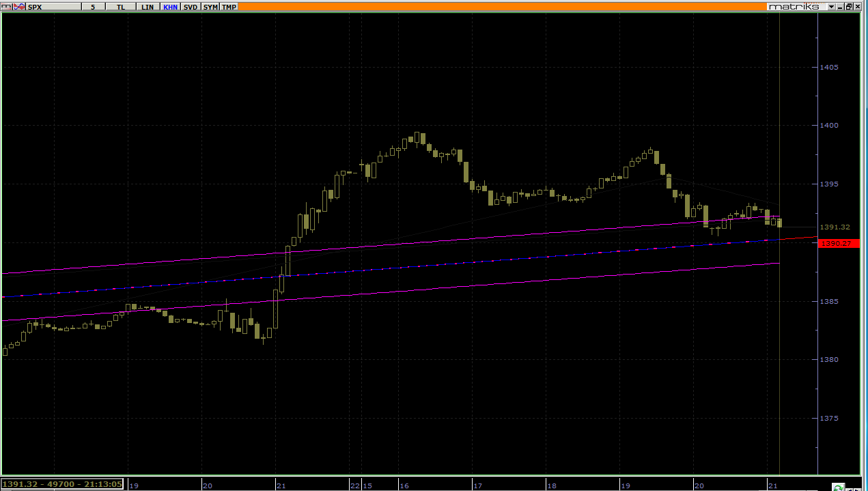Select the TL currency button

point(121,6)
